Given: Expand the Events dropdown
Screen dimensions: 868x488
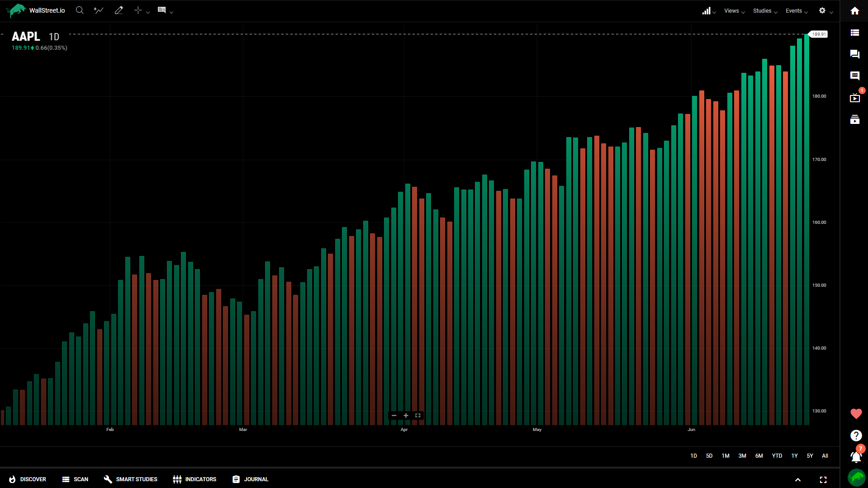Looking at the screenshot, I should click(796, 11).
